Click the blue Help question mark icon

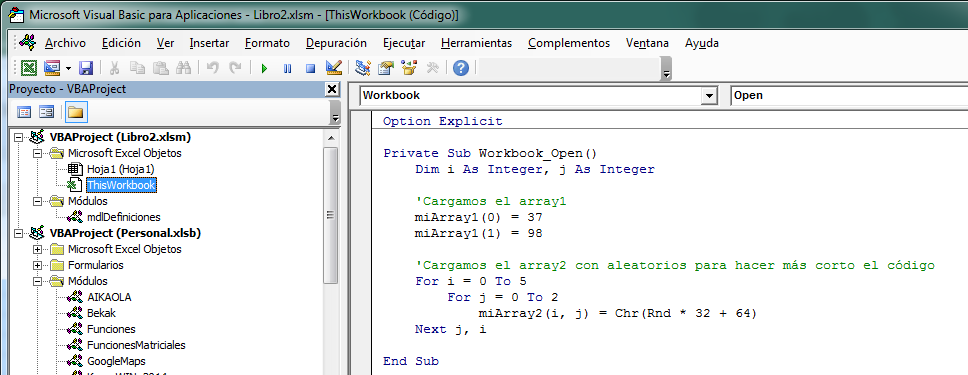pyautogui.click(x=461, y=68)
